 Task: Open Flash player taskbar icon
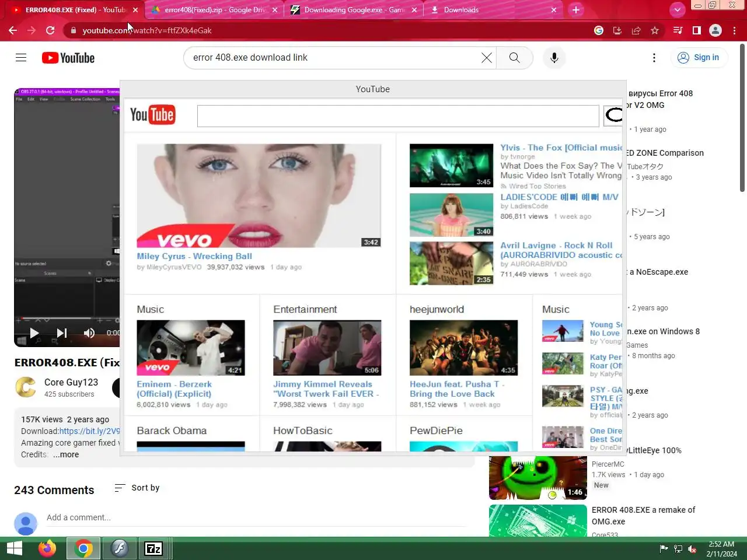coord(119,548)
